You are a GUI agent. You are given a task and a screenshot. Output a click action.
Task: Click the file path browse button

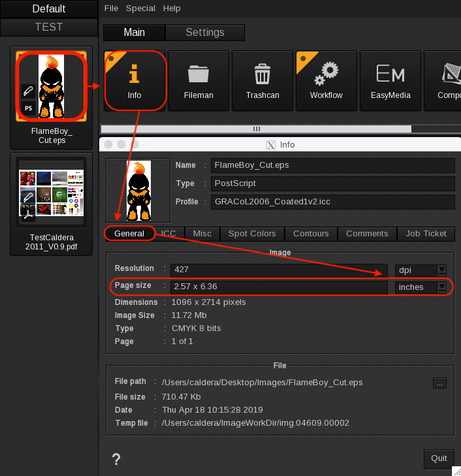(x=439, y=383)
